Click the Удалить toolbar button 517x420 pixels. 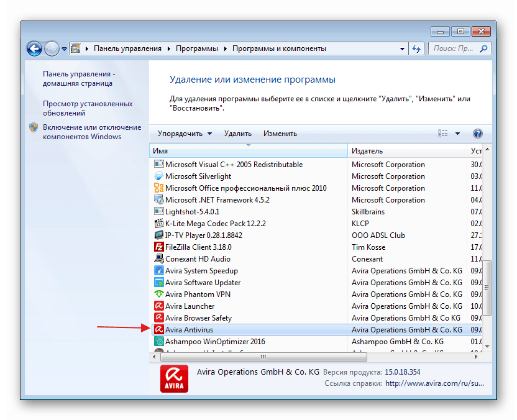[x=238, y=134]
